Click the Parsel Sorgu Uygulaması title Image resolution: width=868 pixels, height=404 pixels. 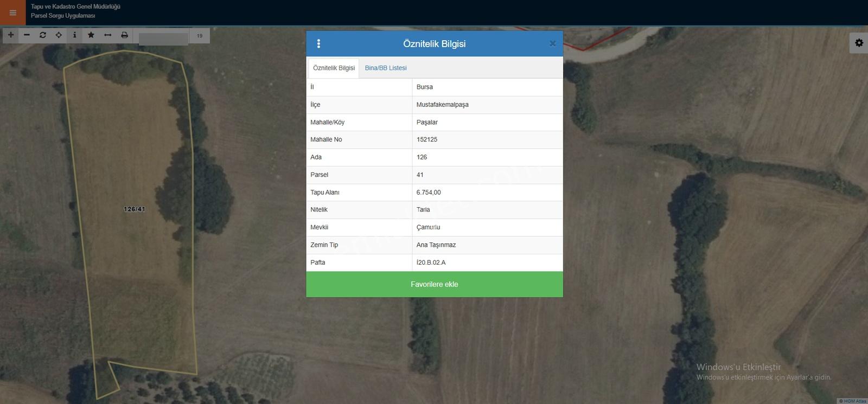point(63,16)
